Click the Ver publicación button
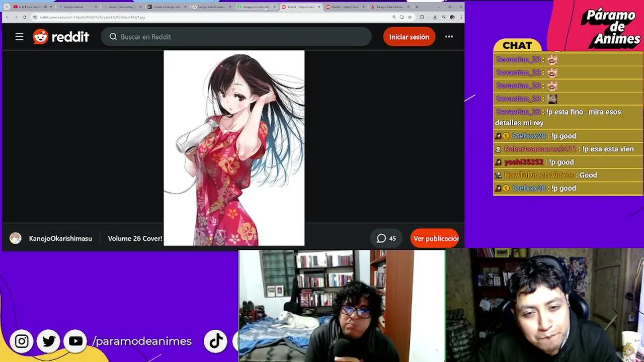Screen dimensions: 644x362 (435, 238)
